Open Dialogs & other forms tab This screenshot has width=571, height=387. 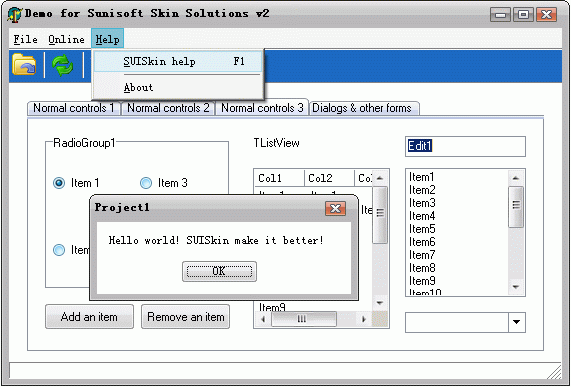tap(364, 108)
